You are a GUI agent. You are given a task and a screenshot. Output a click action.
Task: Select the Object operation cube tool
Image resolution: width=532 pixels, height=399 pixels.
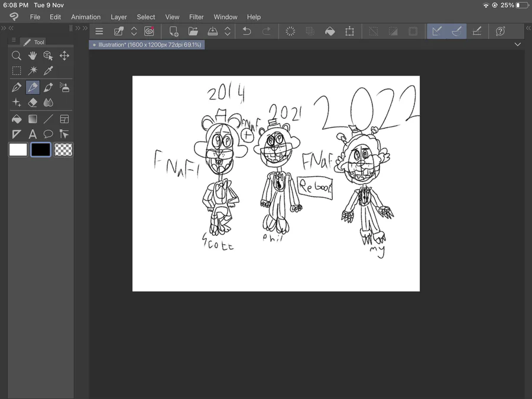pos(48,56)
